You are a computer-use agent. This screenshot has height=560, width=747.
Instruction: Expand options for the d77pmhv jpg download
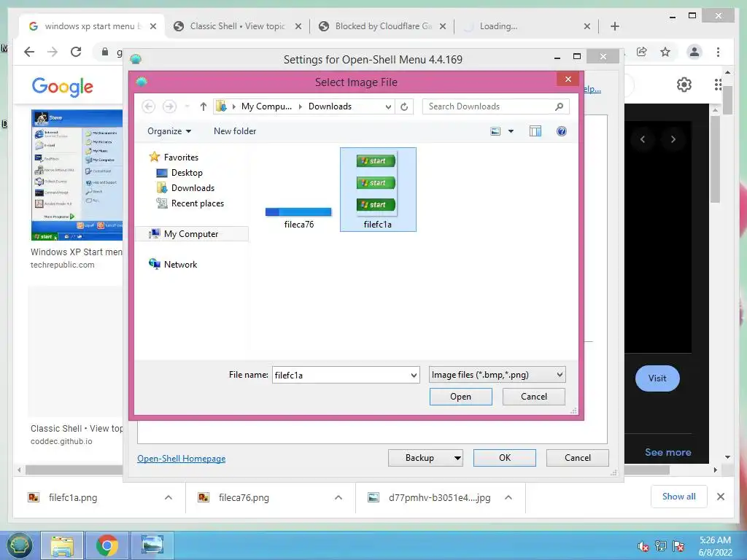coord(508,497)
